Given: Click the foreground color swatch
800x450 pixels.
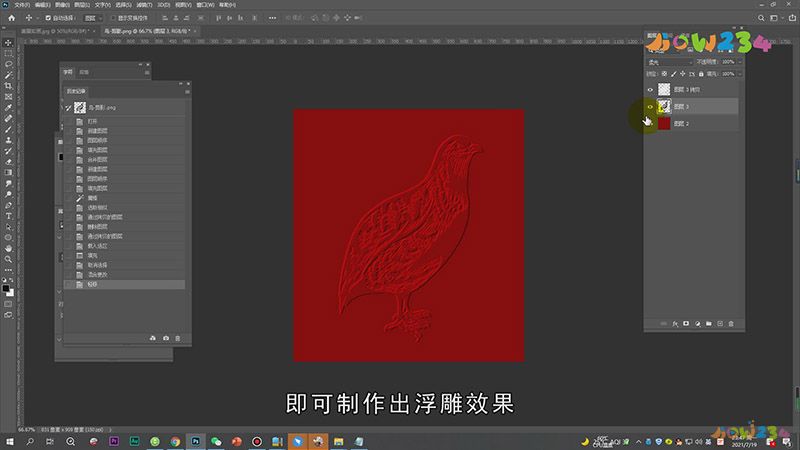Looking at the screenshot, I should pos(6,289).
